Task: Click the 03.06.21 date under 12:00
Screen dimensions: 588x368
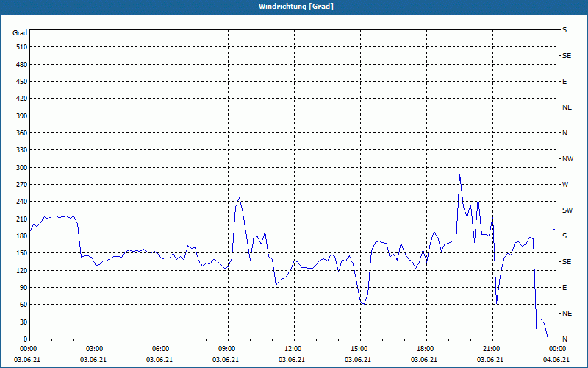Action: (291, 360)
